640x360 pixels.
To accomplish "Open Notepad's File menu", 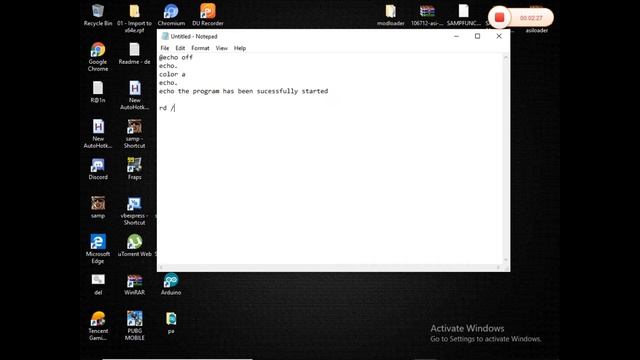I will point(165,48).
